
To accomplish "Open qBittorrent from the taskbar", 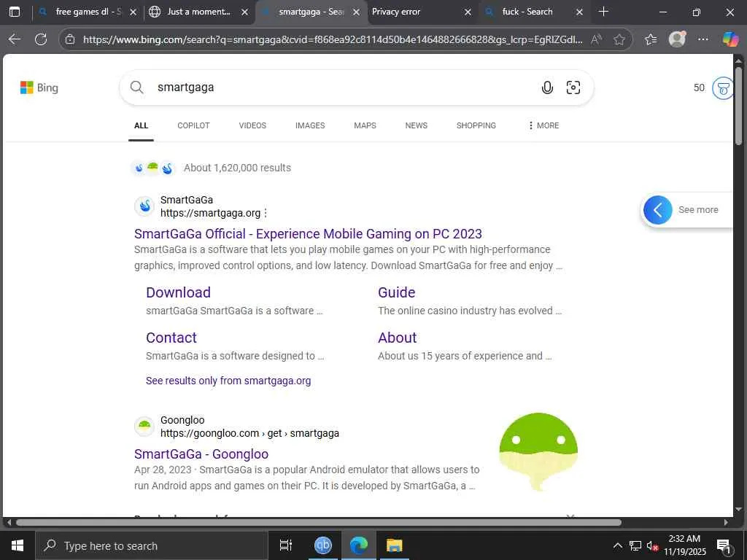I will 322,545.
